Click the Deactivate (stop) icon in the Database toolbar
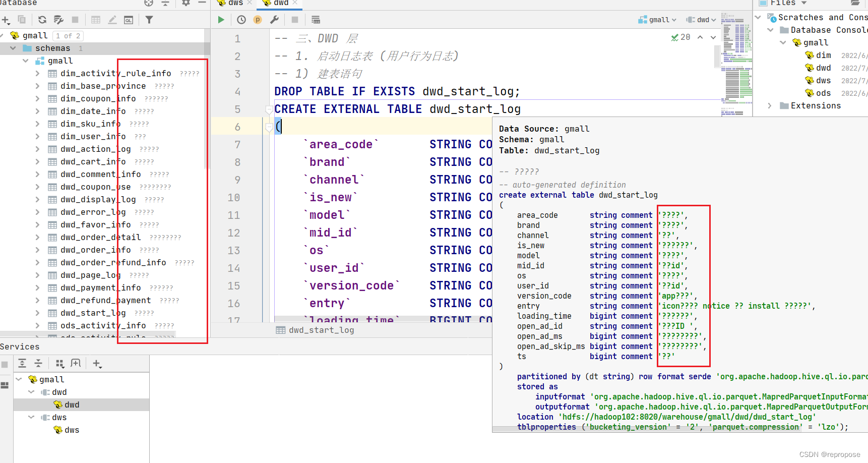Image resolution: width=868 pixels, height=463 pixels. pyautogui.click(x=75, y=20)
